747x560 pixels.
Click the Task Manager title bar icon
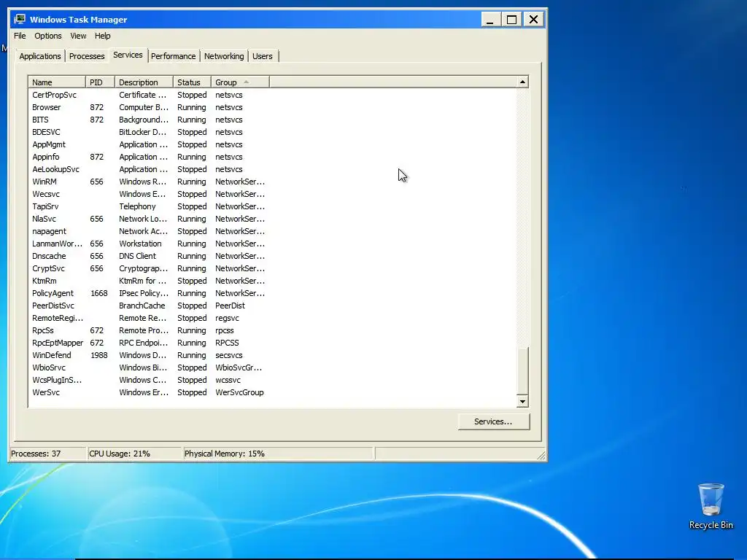click(x=20, y=19)
